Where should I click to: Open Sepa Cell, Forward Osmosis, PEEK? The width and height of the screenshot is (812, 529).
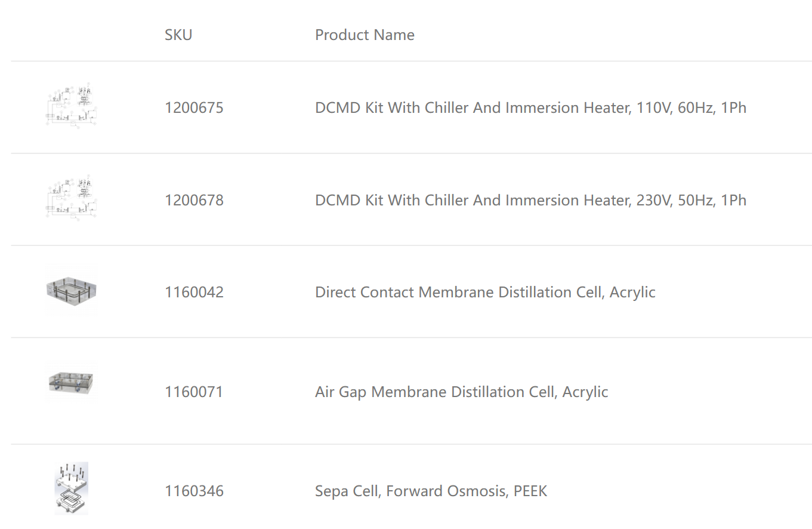tap(431, 491)
